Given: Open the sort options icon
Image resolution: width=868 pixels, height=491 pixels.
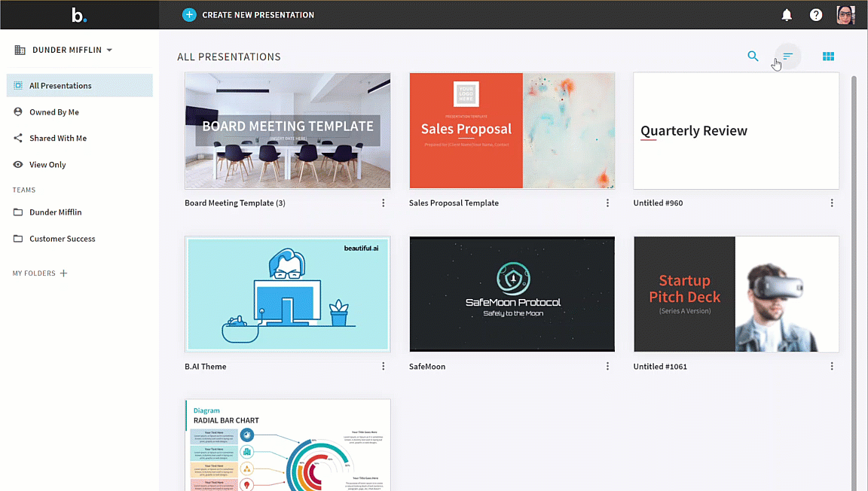Looking at the screenshot, I should tap(787, 56).
